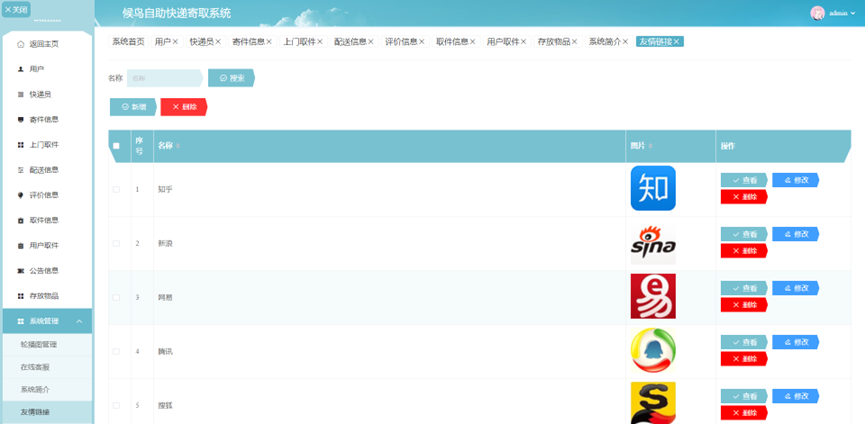The height and width of the screenshot is (424, 865).
Task: Click the home icon beside 返回主页
Action: click(20, 44)
